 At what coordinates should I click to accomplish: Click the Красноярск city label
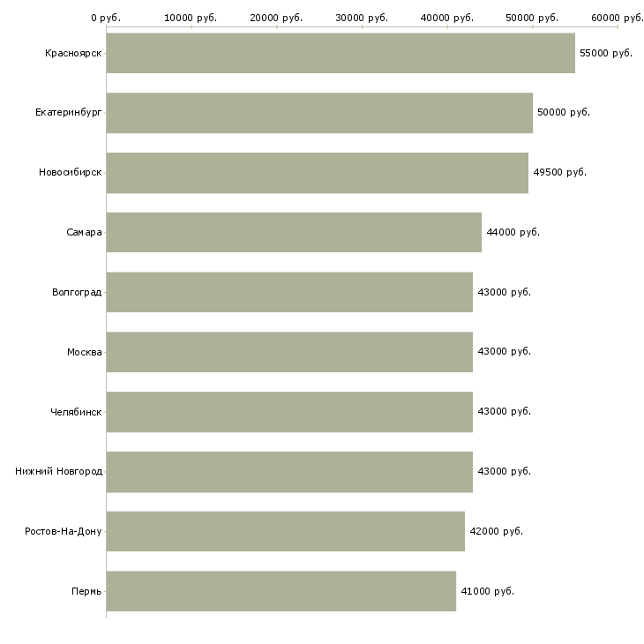[x=73, y=53]
